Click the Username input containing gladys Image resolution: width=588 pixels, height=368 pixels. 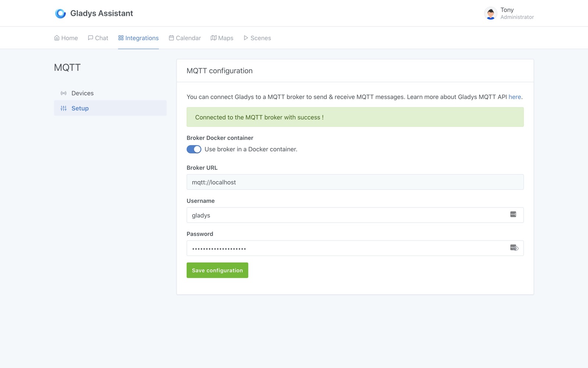331,215
